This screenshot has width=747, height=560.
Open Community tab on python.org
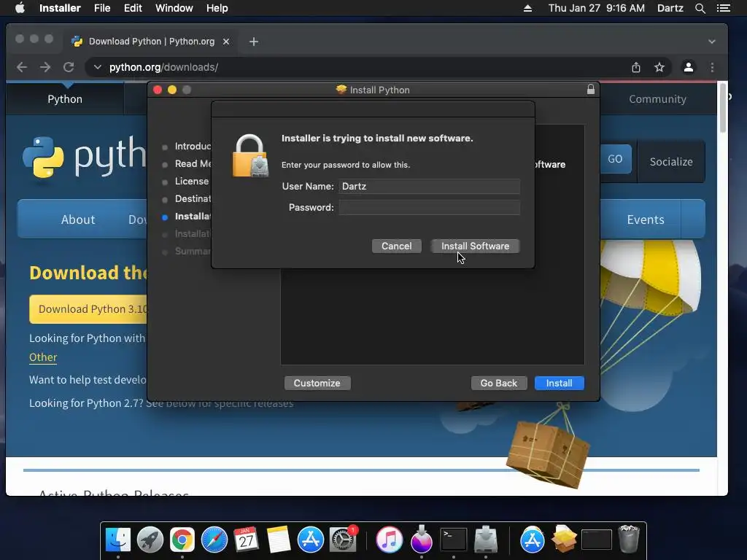pos(657,99)
